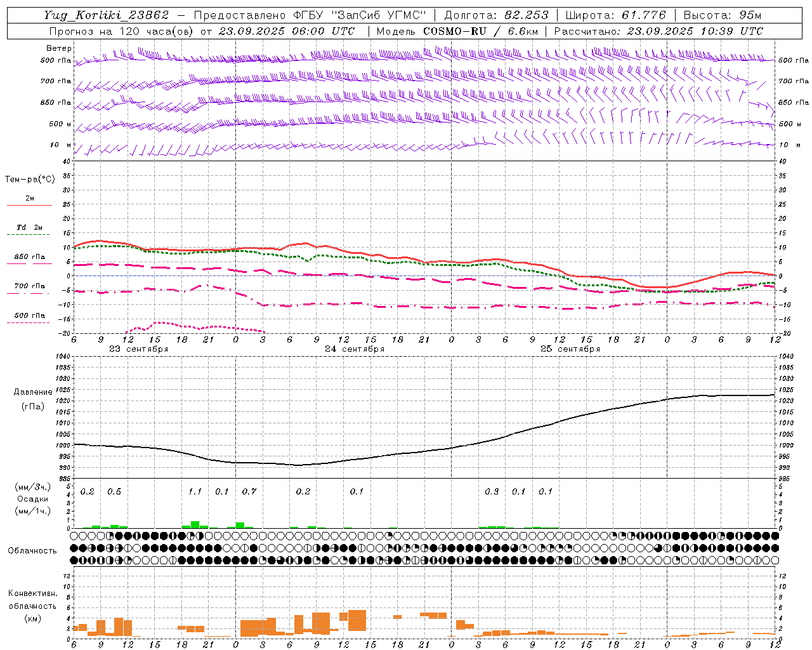Click the '(мм/3ч.)' unit label
Viewport: 812px width, 650px height.
coord(33,487)
